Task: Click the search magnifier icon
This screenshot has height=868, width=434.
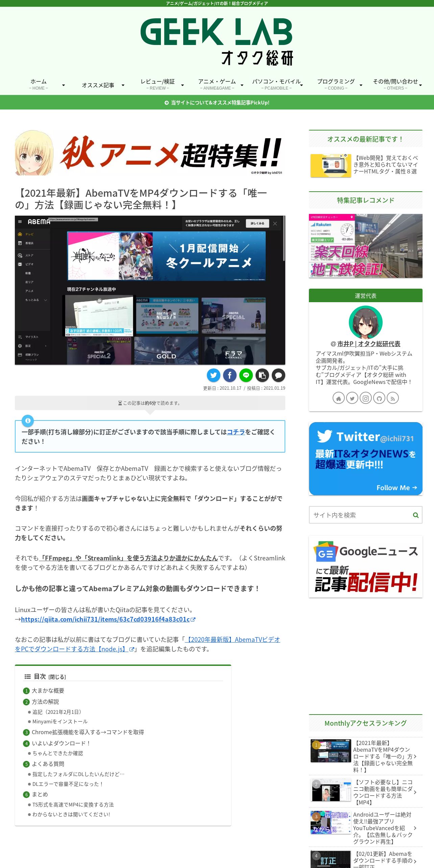Action: click(416, 515)
